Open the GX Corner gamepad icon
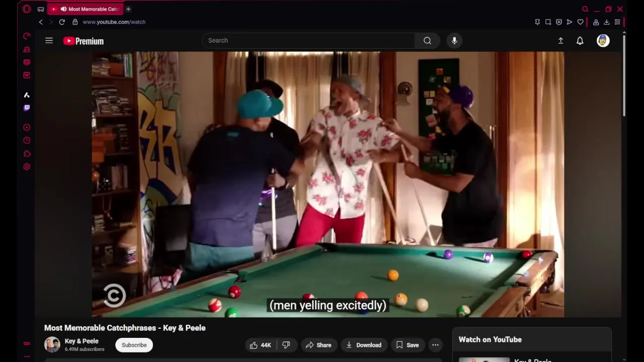 point(41,9)
